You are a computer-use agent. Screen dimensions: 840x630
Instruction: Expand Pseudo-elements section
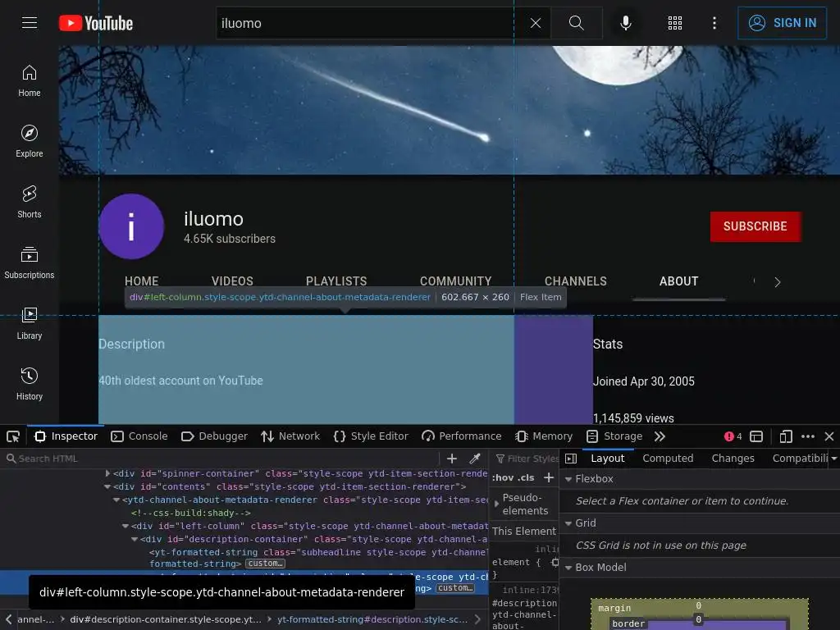click(x=496, y=504)
